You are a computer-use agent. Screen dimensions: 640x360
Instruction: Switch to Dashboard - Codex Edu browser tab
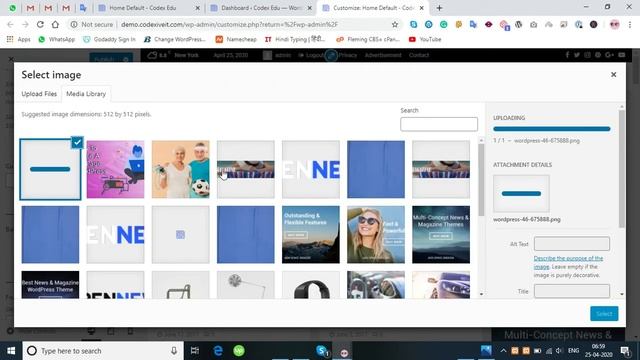[261, 8]
